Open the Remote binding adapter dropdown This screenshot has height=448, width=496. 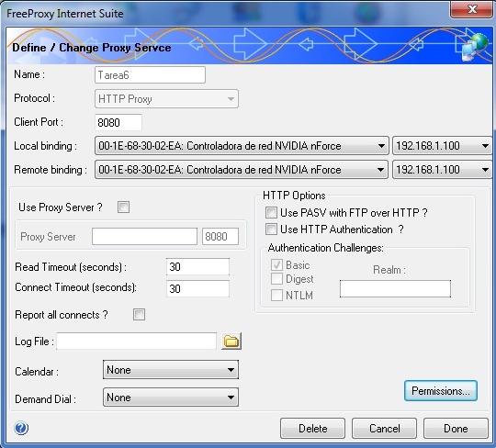[242, 170]
